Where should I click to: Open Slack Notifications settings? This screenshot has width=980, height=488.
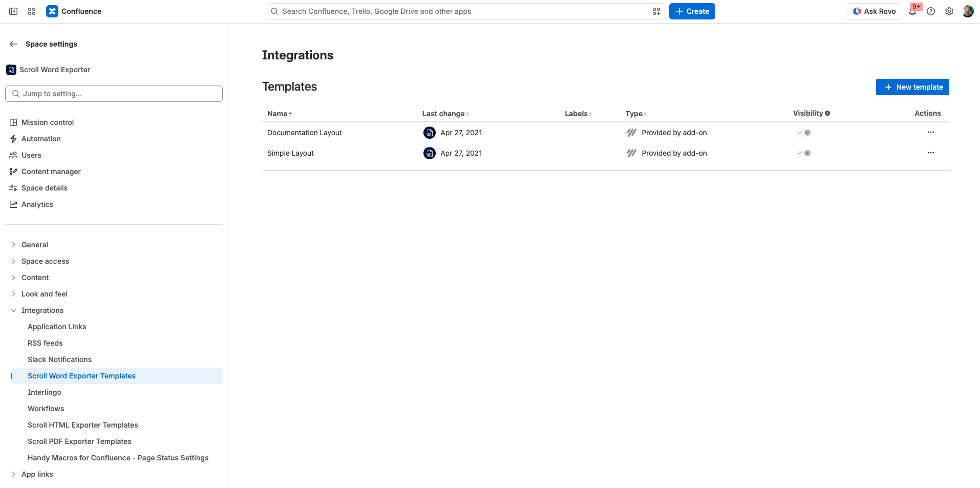[x=59, y=359]
